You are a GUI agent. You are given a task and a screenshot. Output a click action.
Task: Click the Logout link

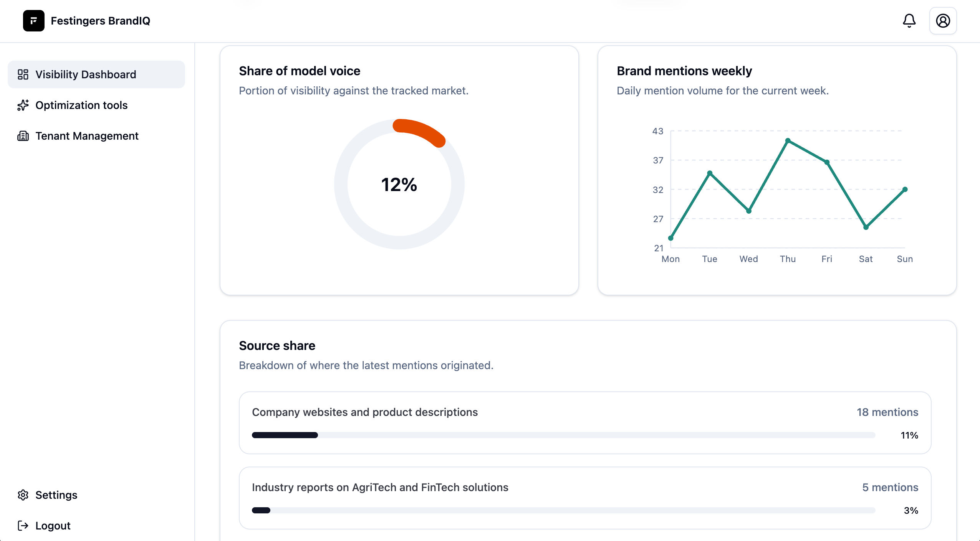click(53, 526)
